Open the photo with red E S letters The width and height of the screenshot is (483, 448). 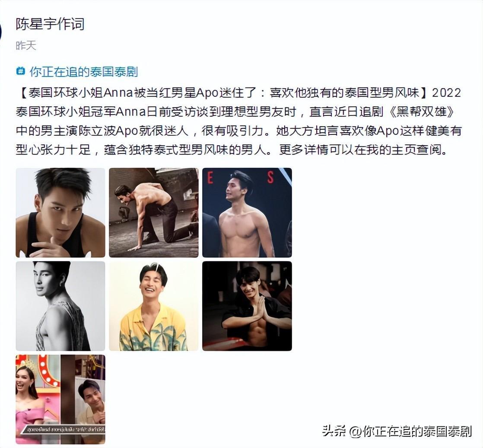247,213
